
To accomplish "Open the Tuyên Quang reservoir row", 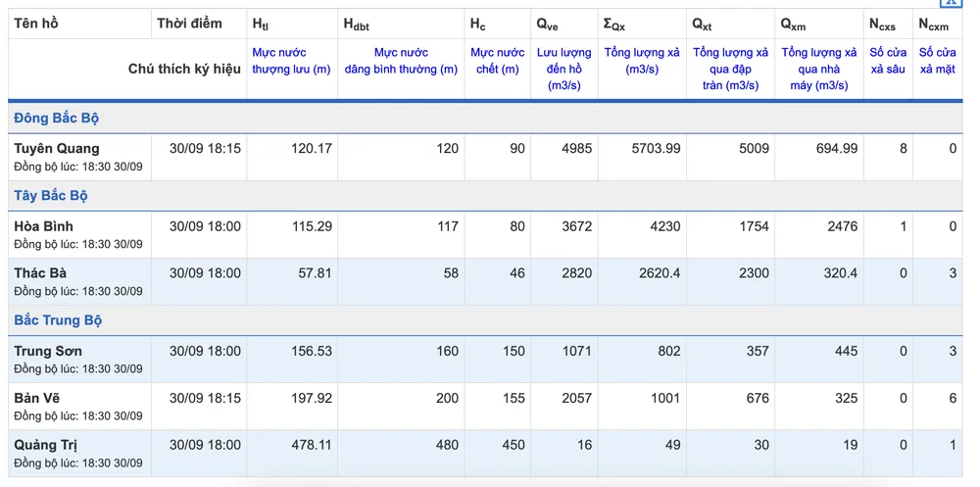I will 485,158.
